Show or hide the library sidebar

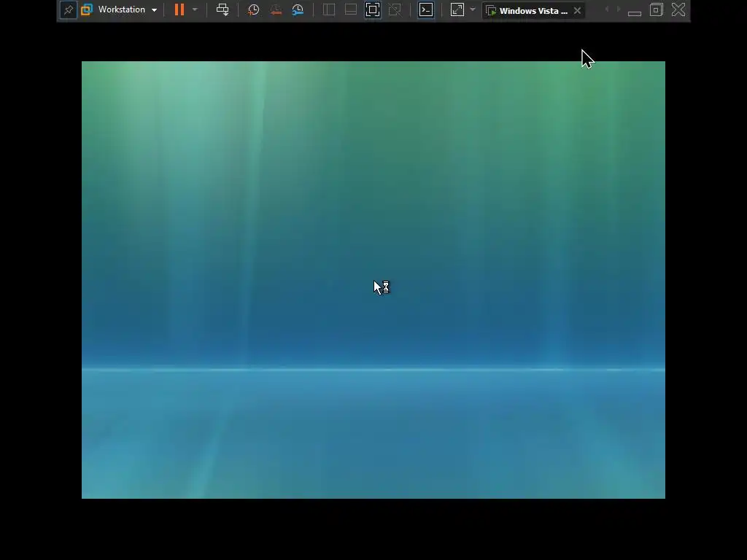pos(329,9)
